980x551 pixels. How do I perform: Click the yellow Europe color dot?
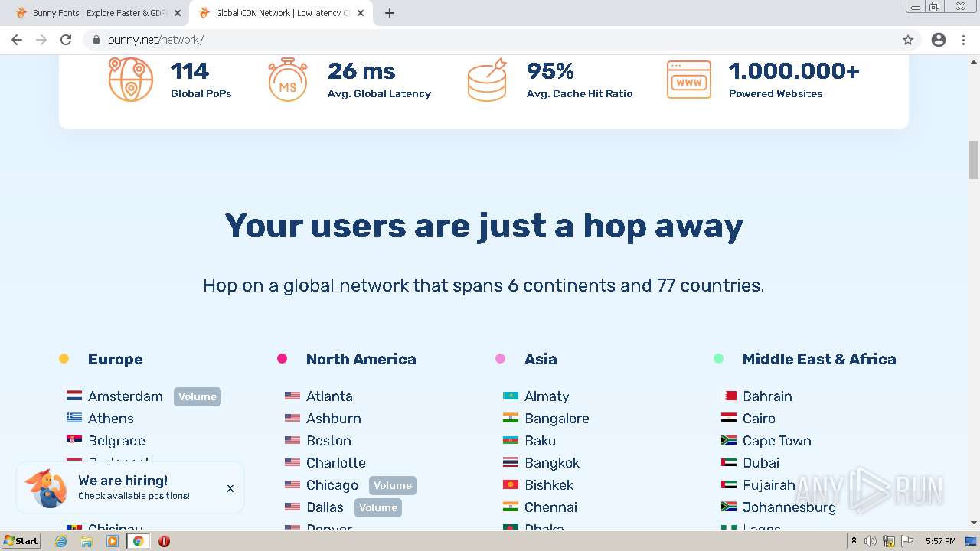(64, 358)
